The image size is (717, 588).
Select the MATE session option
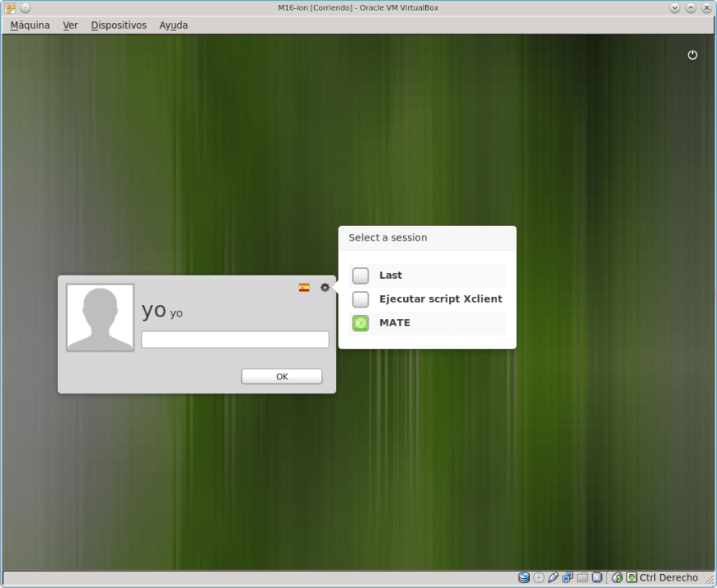pos(361,323)
